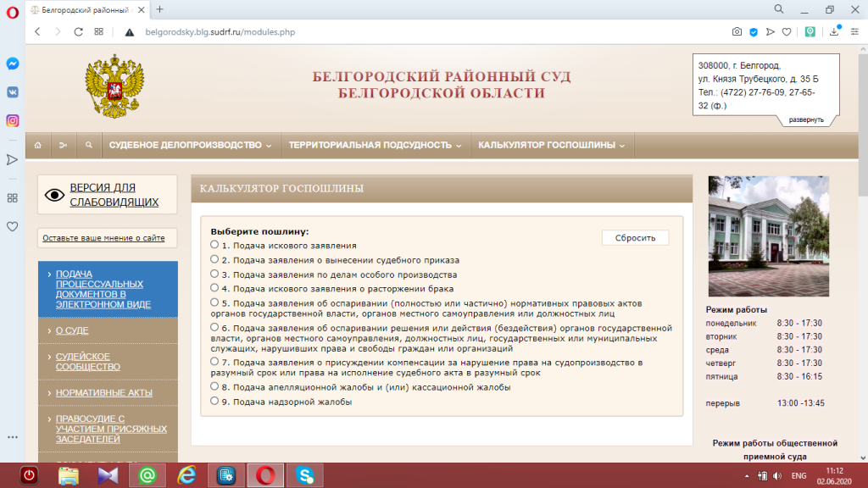Click the Оставьте ваше мнение о сайте link
Image resolution: width=868 pixels, height=488 pixels.
(x=103, y=238)
